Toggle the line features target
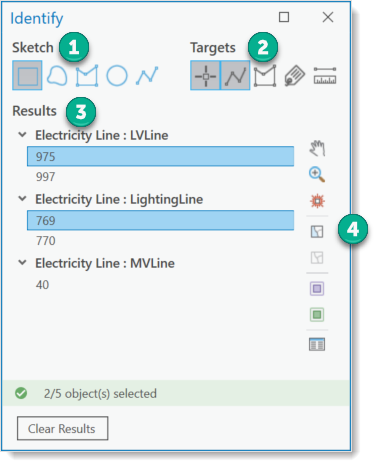Screen dimensions: 374x461 pyautogui.click(x=235, y=75)
